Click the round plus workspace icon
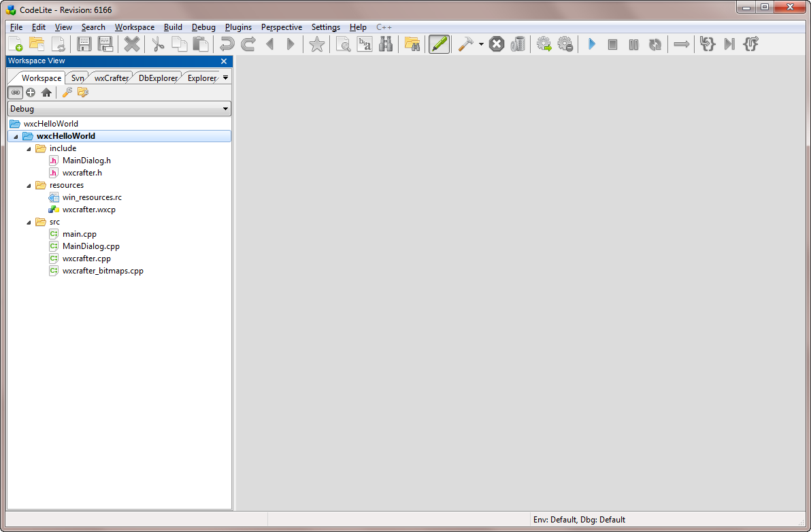The width and height of the screenshot is (811, 532). pyautogui.click(x=31, y=93)
